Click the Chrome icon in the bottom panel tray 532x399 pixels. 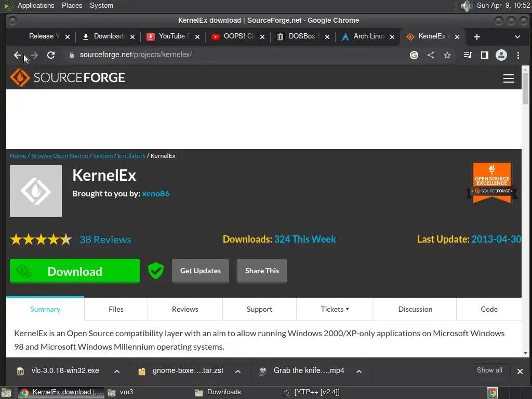click(x=493, y=393)
